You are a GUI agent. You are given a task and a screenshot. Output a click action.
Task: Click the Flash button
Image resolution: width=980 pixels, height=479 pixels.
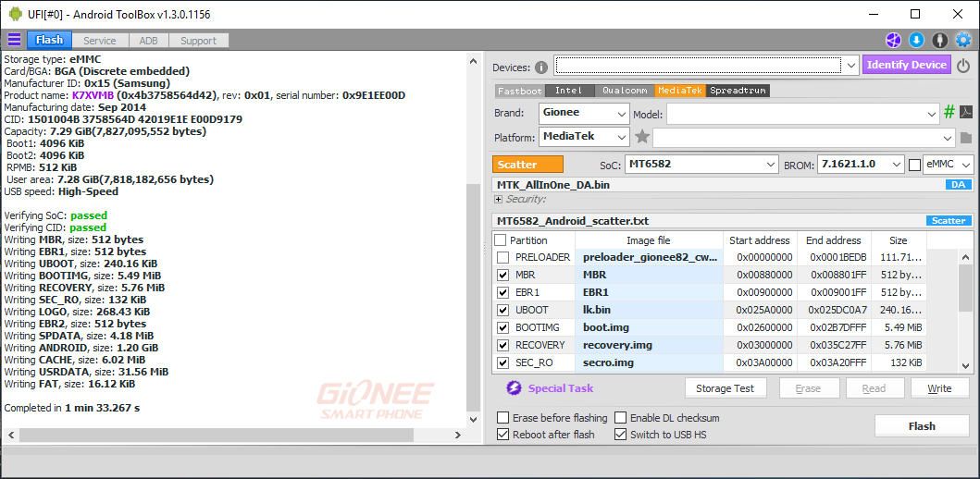[x=922, y=426]
